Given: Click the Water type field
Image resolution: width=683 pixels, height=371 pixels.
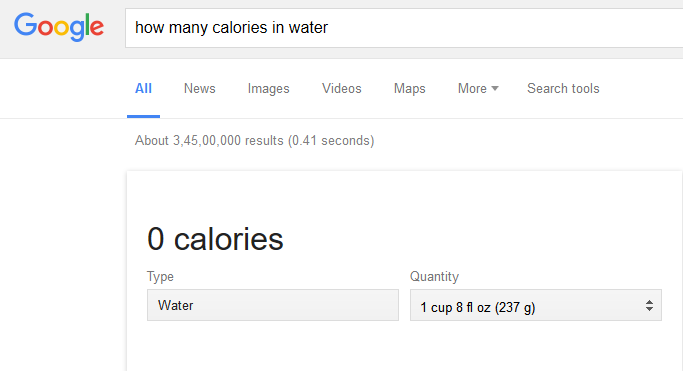Looking at the screenshot, I should coord(273,305).
